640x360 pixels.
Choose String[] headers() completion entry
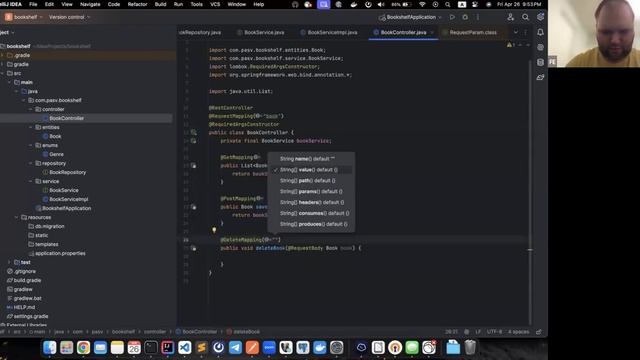tap(311, 202)
